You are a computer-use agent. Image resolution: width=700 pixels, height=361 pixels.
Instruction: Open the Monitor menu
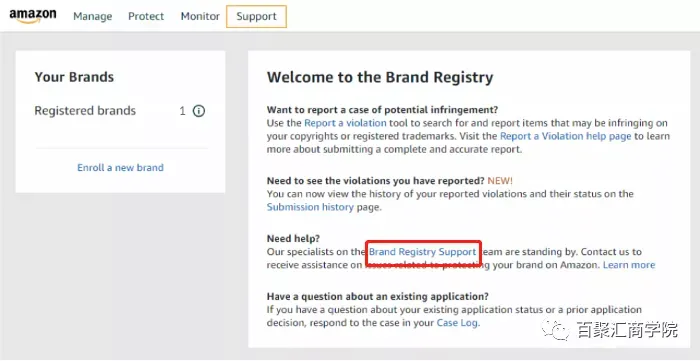[200, 17]
